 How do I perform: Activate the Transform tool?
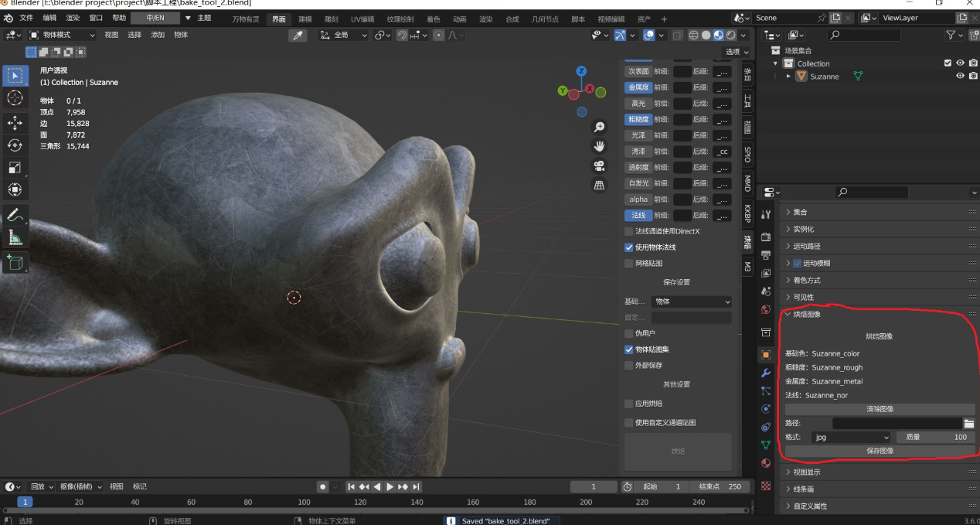[15, 189]
